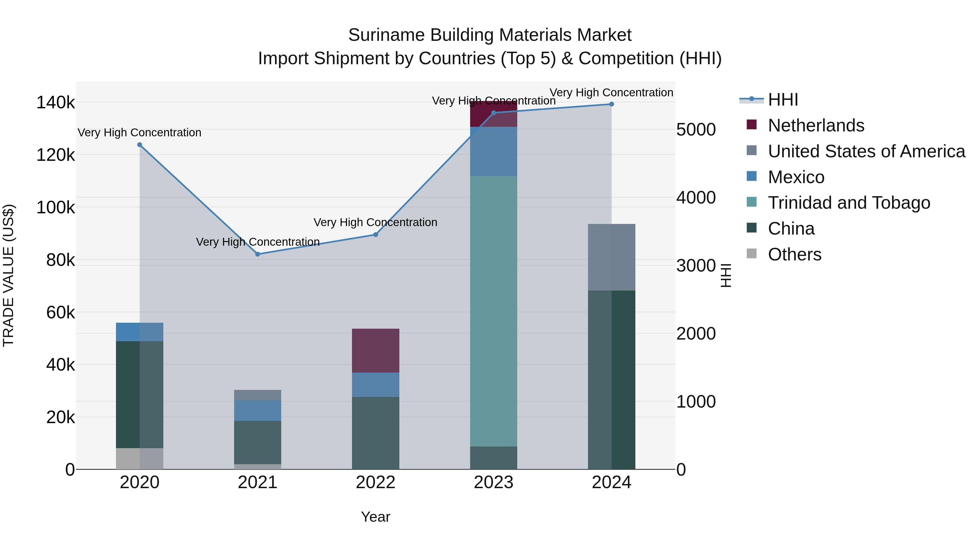Screen dimensions: 980x551
Task: Click the Others gray swatch
Action: coord(751,253)
